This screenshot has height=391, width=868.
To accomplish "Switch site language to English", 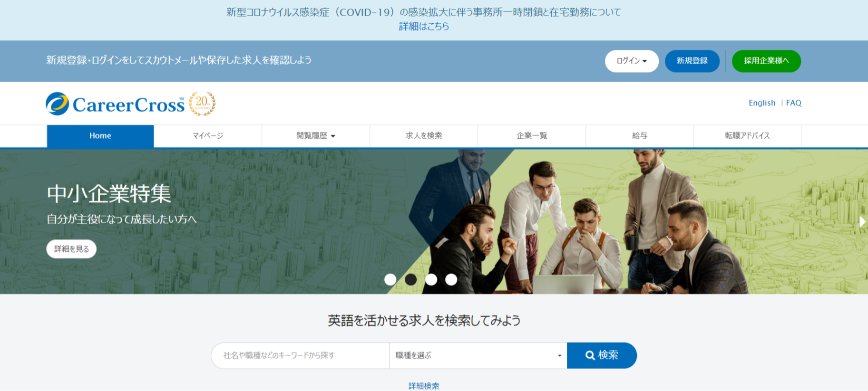I will coord(761,103).
